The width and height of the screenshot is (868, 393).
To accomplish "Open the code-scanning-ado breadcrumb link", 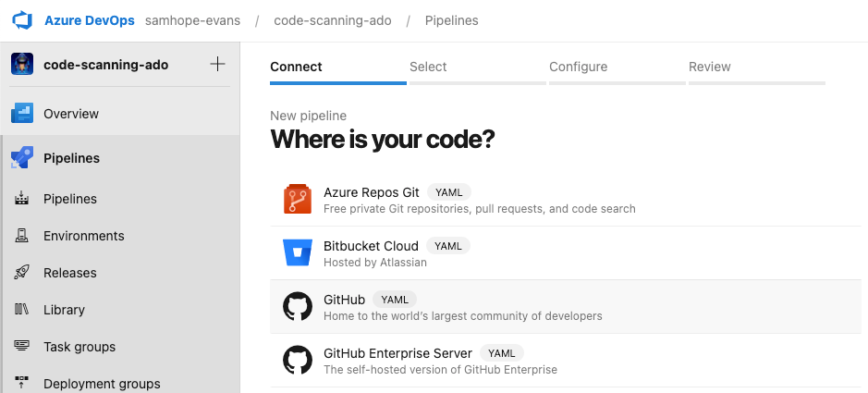I will point(330,20).
